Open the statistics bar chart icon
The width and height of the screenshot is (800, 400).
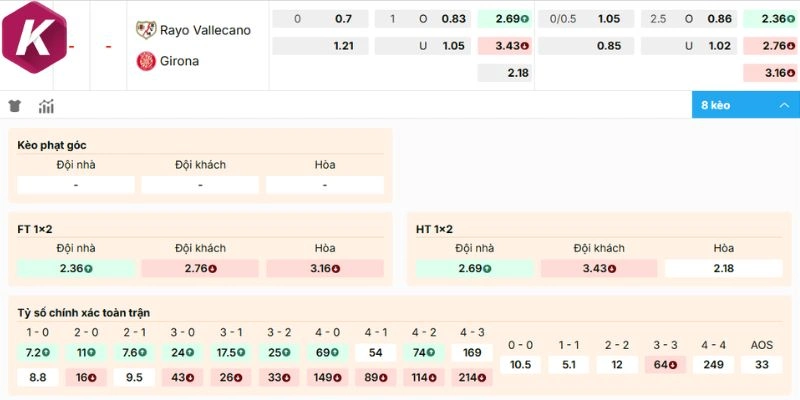click(x=46, y=106)
